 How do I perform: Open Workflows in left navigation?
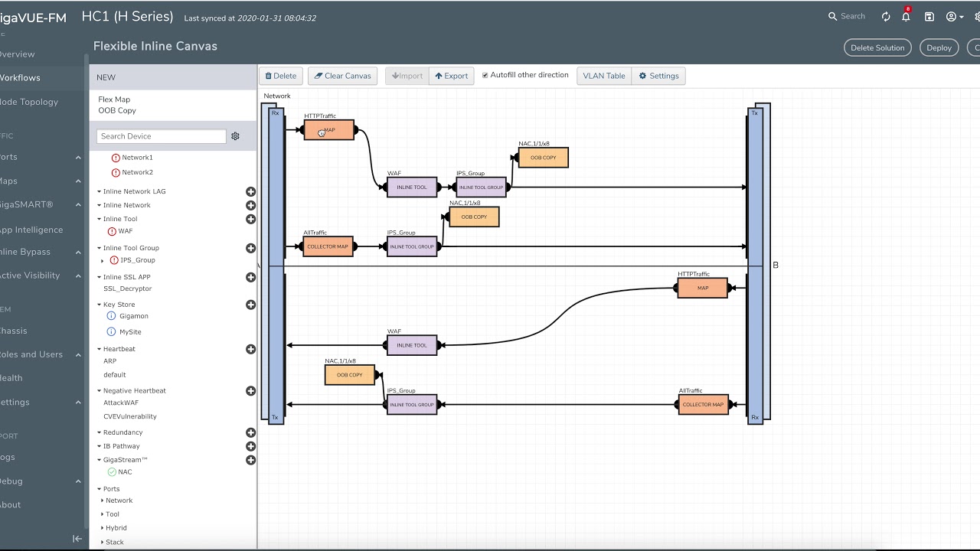point(20,77)
